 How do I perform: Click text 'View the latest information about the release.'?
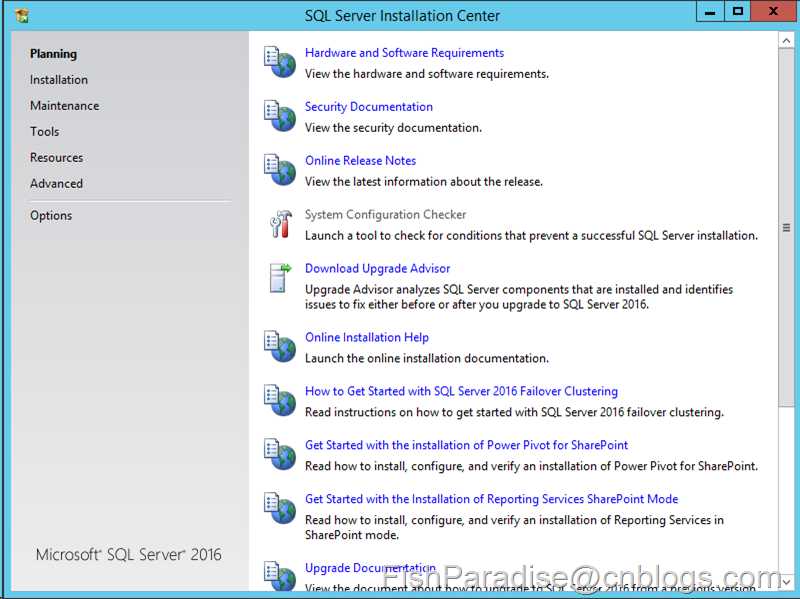click(423, 182)
